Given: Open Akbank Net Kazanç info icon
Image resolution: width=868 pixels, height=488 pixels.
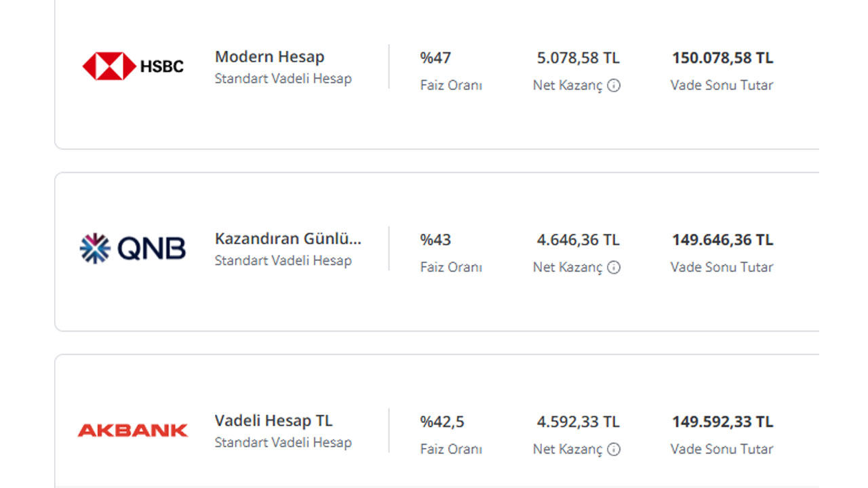Looking at the screenshot, I should tap(614, 449).
